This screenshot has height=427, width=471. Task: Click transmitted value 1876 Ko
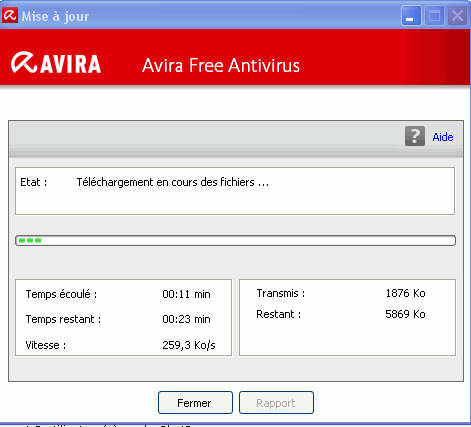(x=405, y=293)
